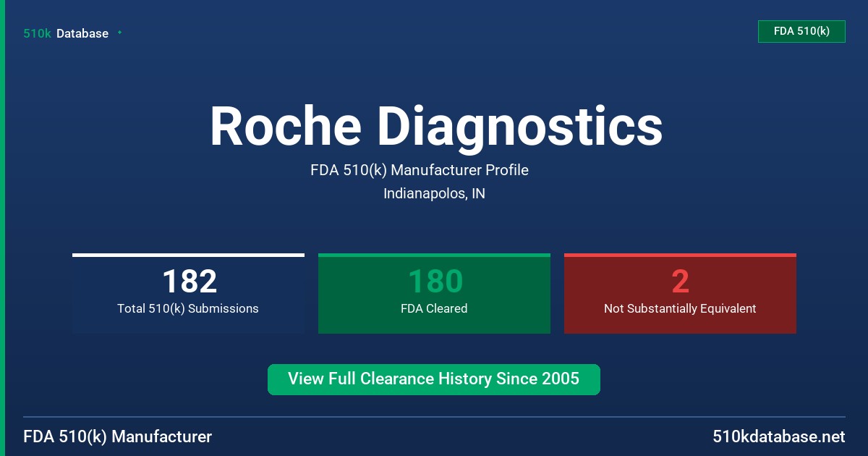Screen dimensions: 868x456
Task: Click the green dot beside Database logo
Action: [x=119, y=33]
